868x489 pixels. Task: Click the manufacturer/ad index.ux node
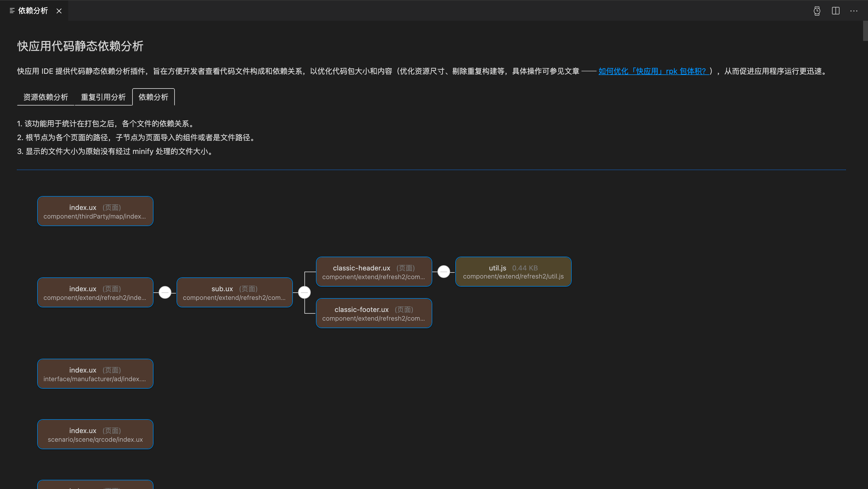tap(95, 374)
